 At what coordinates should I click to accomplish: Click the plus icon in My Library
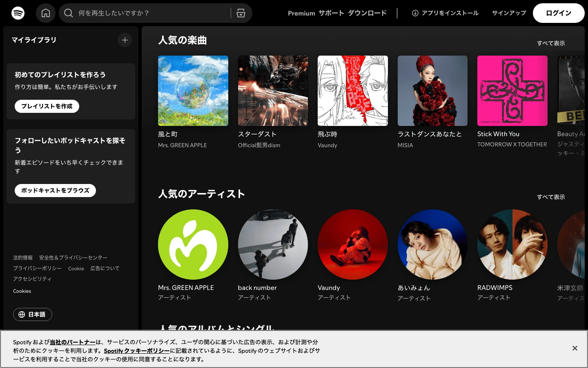coord(125,40)
